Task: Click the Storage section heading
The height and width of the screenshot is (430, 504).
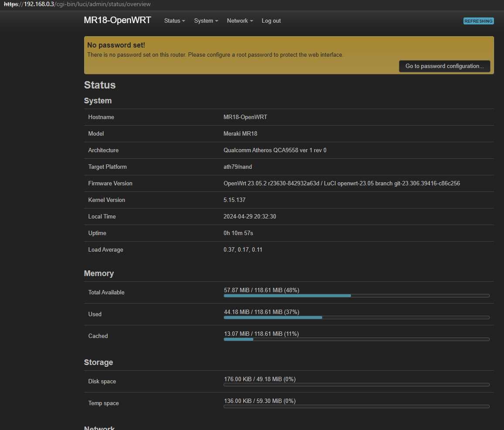Action: pyautogui.click(x=99, y=362)
